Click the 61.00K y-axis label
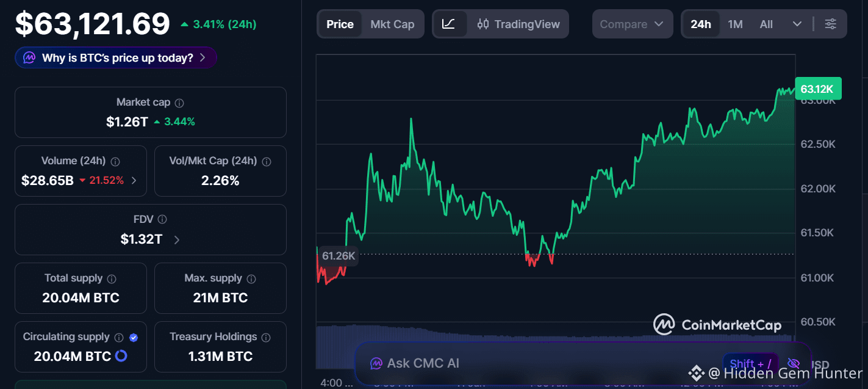Image resolution: width=868 pixels, height=389 pixels. point(818,278)
